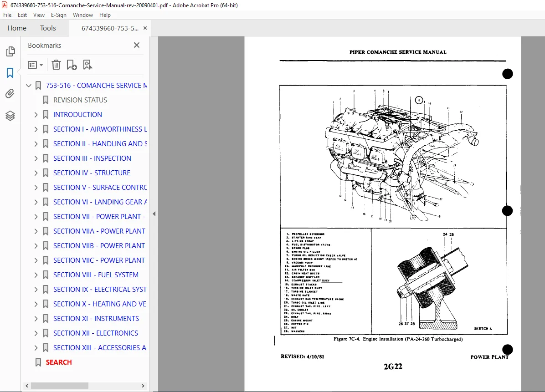Jump to SECTION XI - INSTRUMENTS
This screenshot has width=545, height=392.
96,319
